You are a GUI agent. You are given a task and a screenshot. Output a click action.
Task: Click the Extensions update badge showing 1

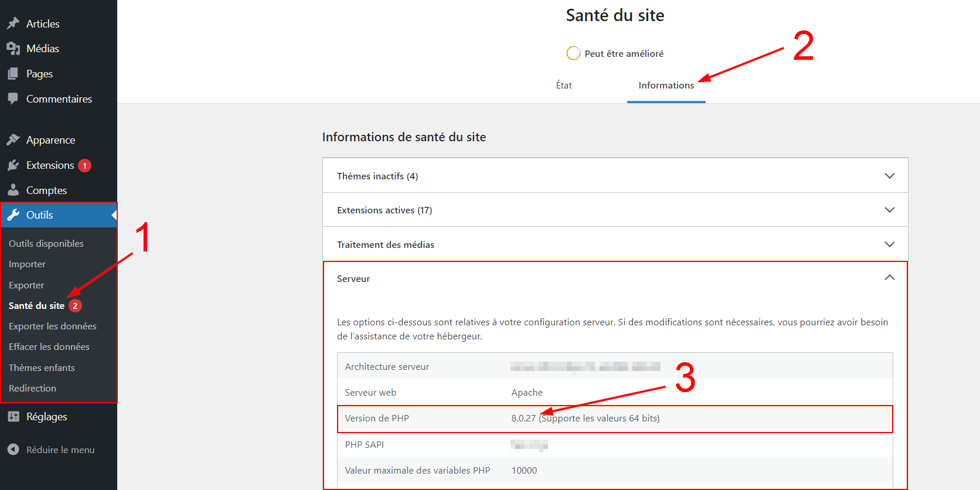[x=85, y=166]
